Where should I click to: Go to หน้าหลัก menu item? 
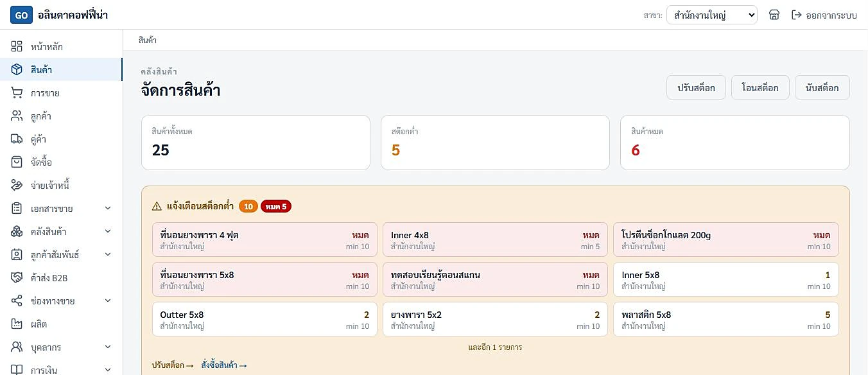click(61, 47)
